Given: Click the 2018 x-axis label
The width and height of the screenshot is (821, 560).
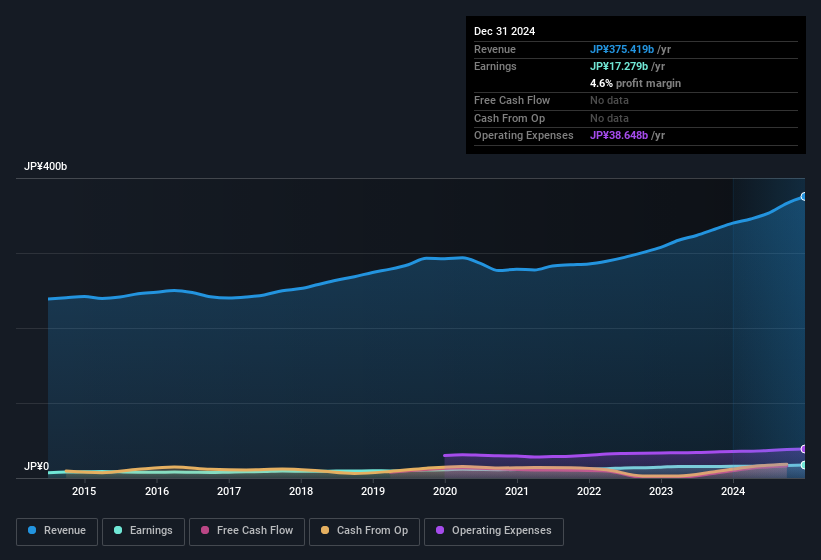Looking at the screenshot, I should coord(301,491).
